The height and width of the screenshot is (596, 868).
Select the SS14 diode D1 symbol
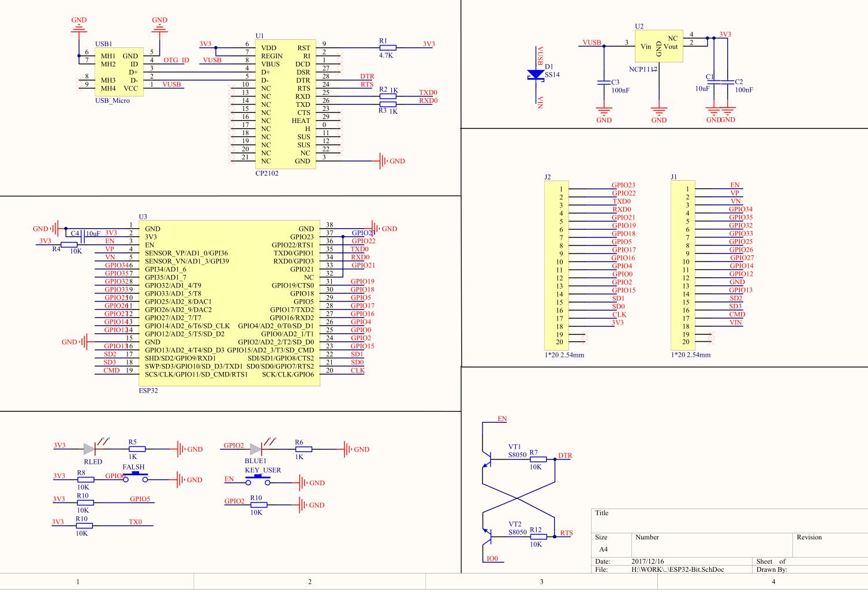pos(534,76)
